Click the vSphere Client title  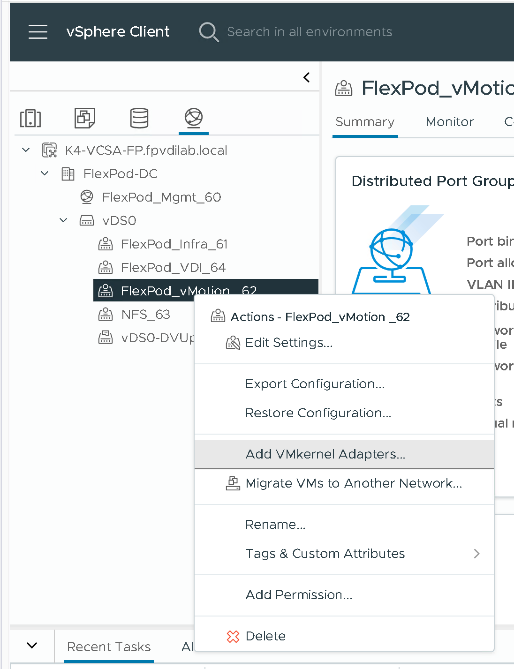(x=118, y=32)
